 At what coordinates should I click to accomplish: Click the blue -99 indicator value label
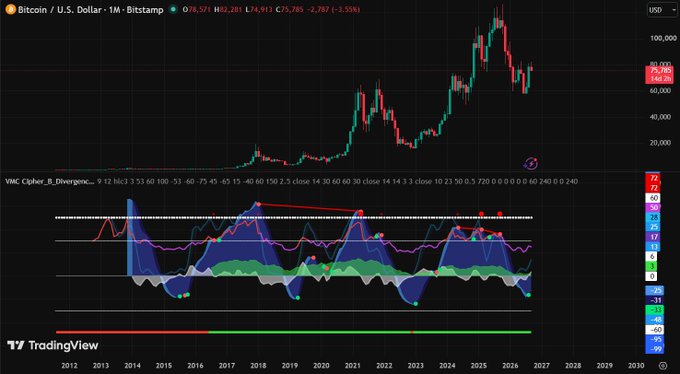point(654,349)
